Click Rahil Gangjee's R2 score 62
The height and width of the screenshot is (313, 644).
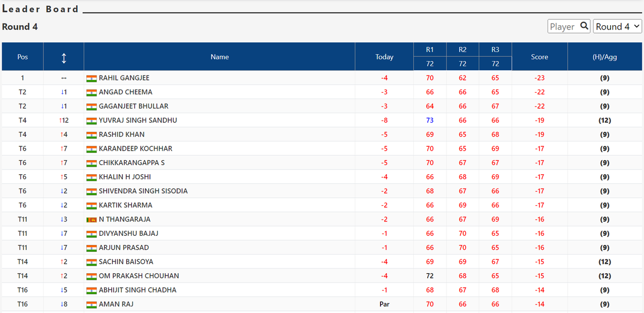click(463, 78)
